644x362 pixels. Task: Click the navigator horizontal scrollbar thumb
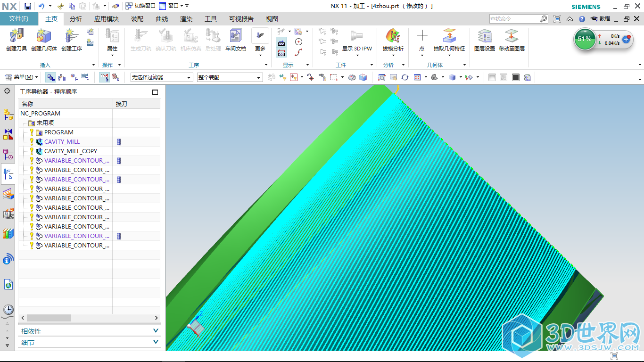click(49, 318)
